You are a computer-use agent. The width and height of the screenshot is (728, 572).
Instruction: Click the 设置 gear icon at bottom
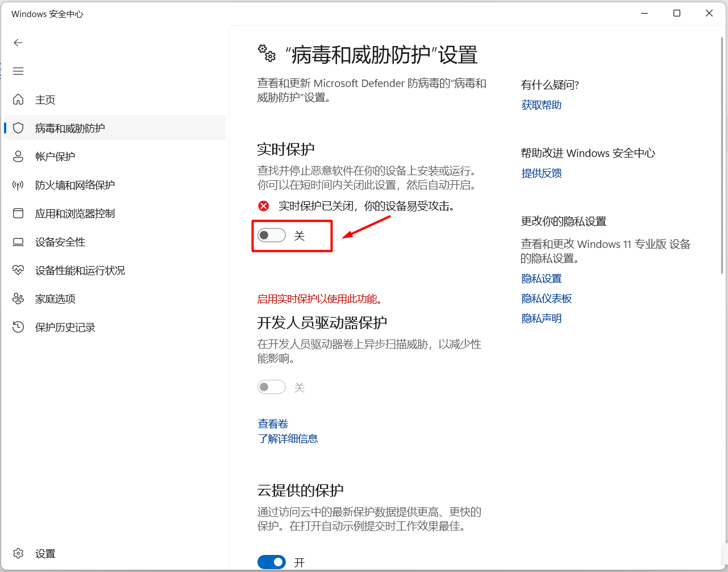[x=18, y=553]
